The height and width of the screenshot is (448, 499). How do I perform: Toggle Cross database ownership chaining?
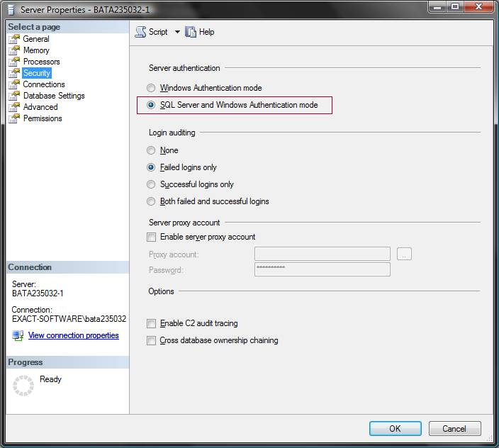click(x=151, y=340)
